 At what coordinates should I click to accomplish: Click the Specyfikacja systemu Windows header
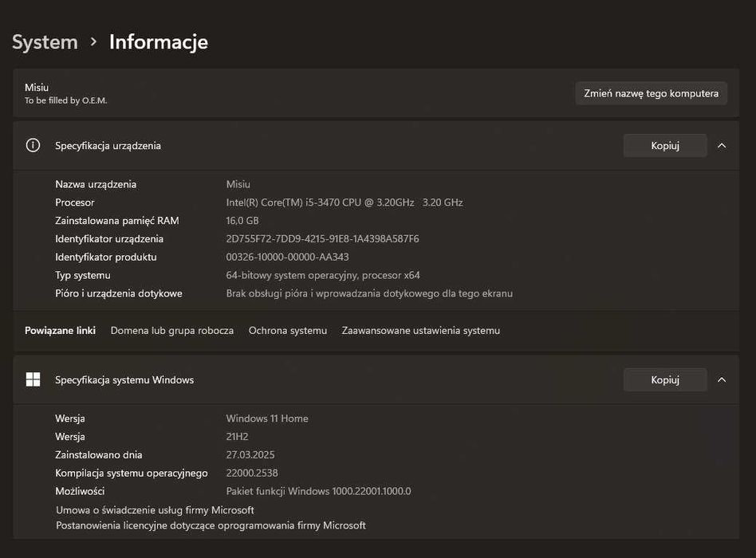pyautogui.click(x=124, y=380)
